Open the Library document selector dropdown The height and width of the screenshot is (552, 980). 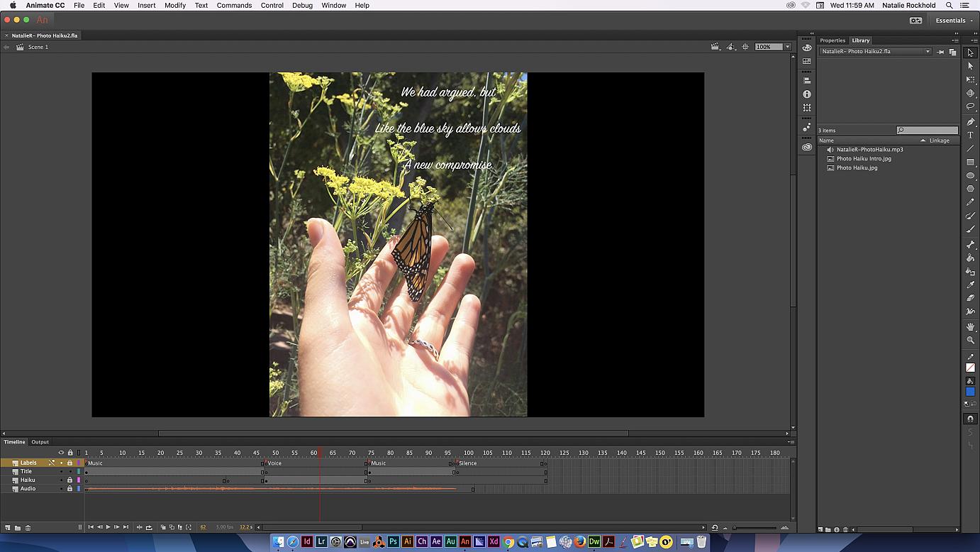click(x=876, y=52)
